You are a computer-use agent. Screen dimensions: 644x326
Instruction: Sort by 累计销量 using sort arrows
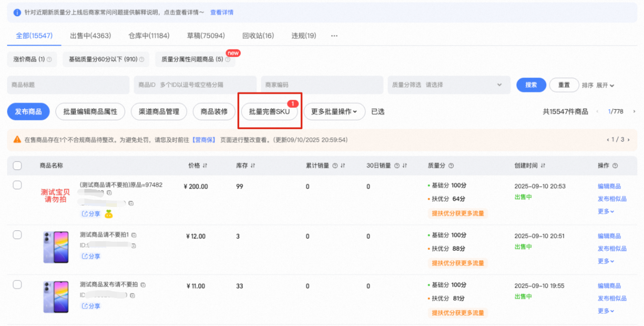coord(343,166)
